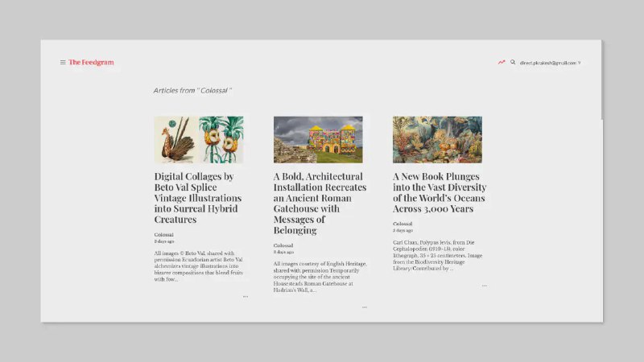The height and width of the screenshot is (362, 644).
Task: Click the ocean illustration thumbnail
Action: click(437, 140)
